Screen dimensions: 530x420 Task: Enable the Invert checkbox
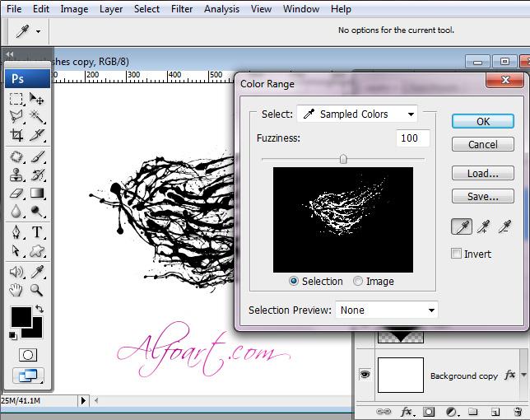[x=457, y=254]
